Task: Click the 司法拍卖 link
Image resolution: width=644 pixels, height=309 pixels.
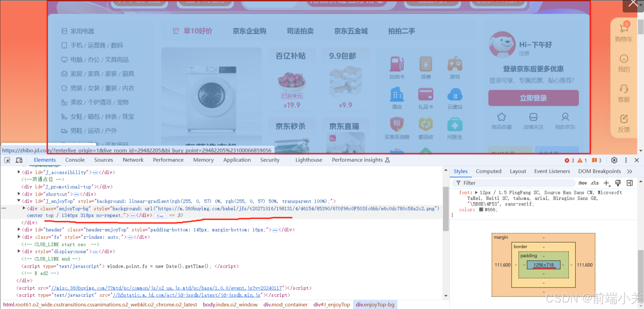Action: click(300, 31)
